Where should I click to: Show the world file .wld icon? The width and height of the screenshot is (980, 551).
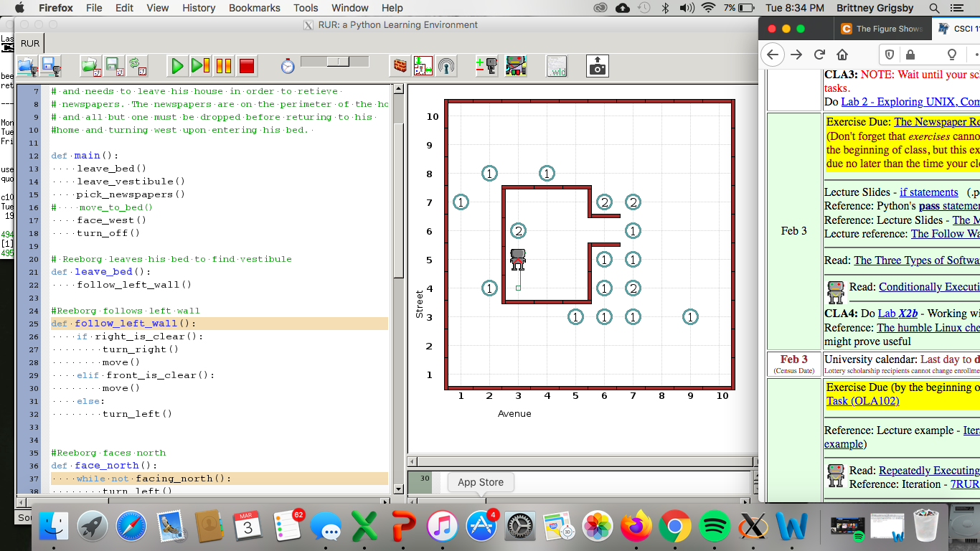click(x=557, y=66)
